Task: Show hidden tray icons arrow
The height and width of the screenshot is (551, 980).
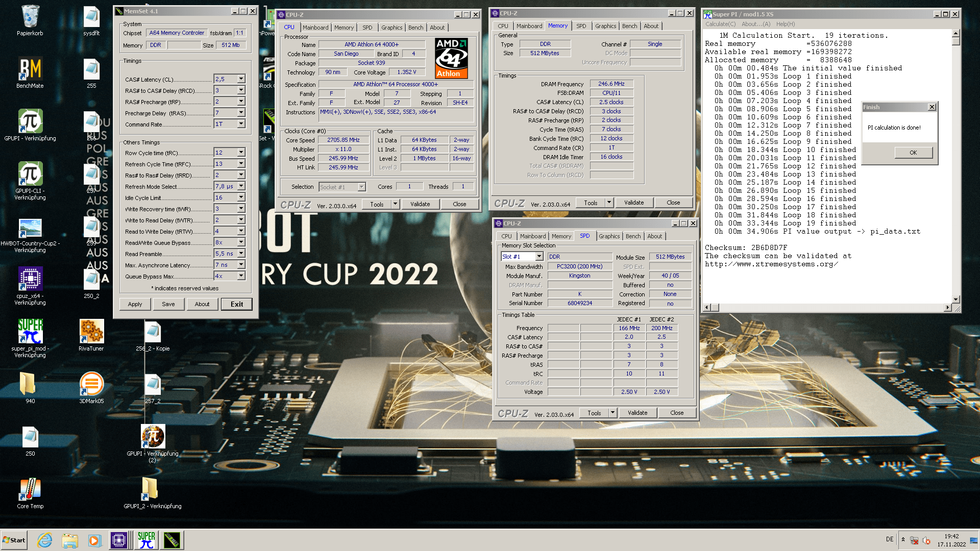Action: pos(903,539)
